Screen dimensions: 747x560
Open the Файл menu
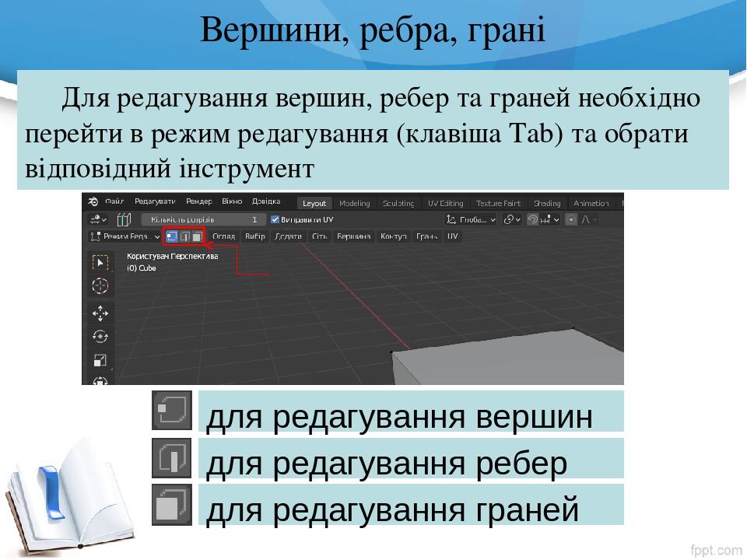pyautogui.click(x=114, y=202)
